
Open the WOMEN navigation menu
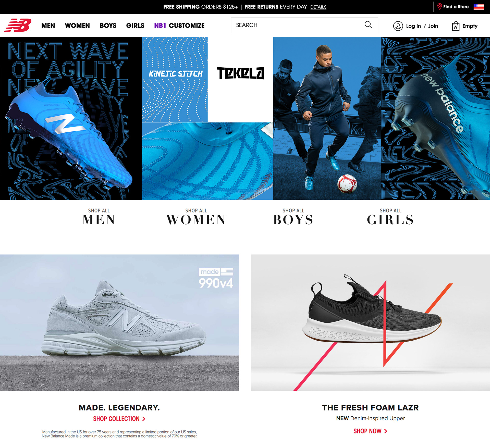tap(77, 26)
